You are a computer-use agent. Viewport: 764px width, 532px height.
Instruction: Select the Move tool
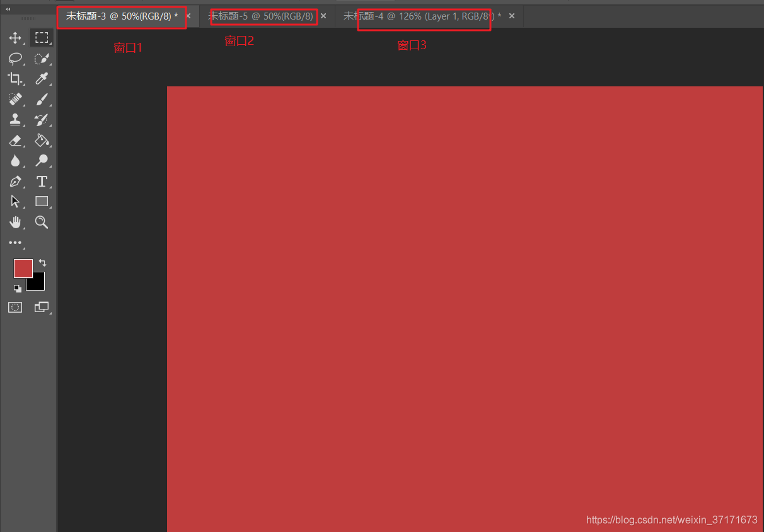(15, 38)
